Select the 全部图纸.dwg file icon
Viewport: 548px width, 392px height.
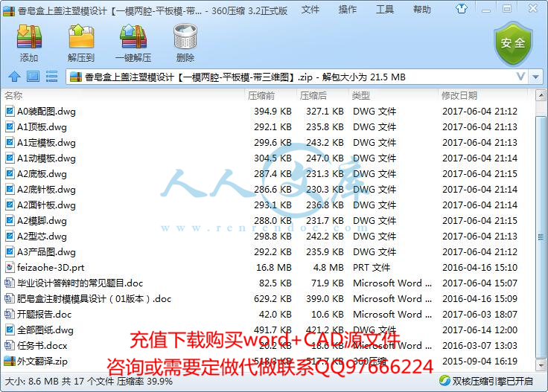click(10, 330)
